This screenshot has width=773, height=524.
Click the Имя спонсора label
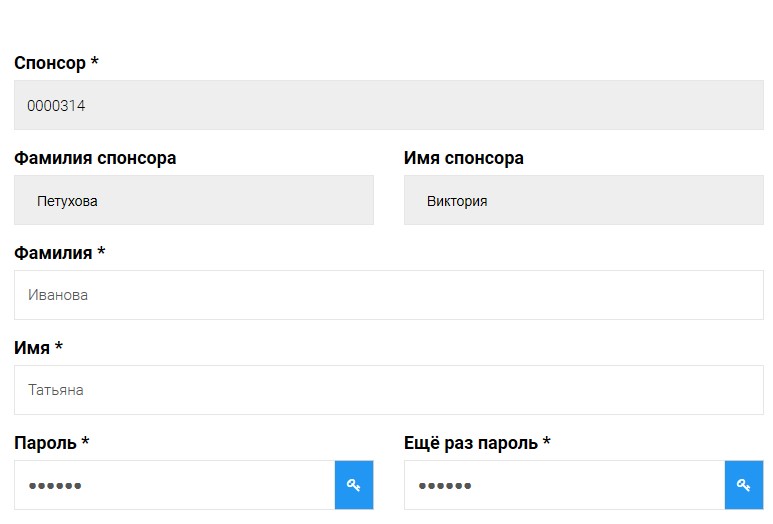pos(464,158)
